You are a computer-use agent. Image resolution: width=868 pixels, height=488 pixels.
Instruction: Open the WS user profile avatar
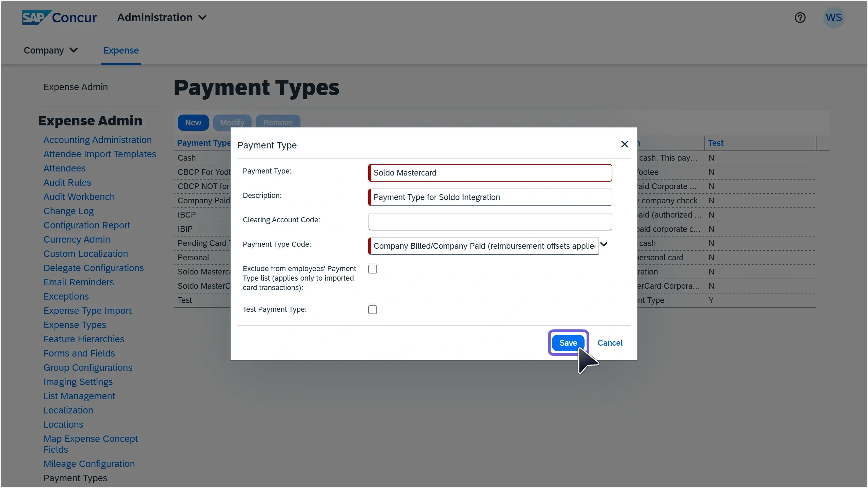tap(834, 17)
